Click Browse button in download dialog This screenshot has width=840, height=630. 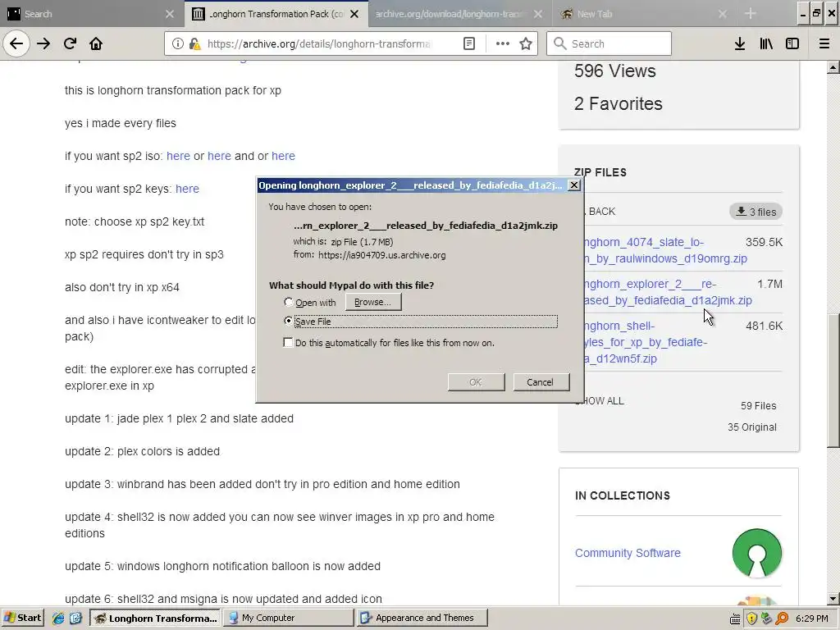(373, 302)
